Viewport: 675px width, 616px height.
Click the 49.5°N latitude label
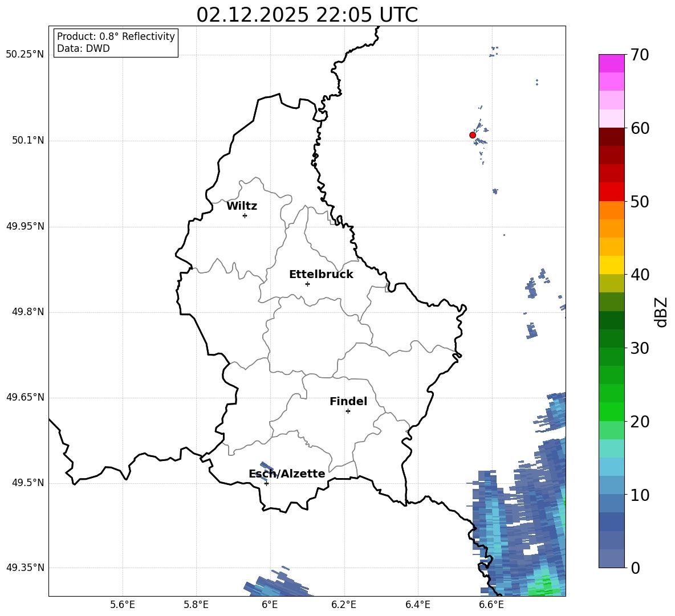coord(29,483)
